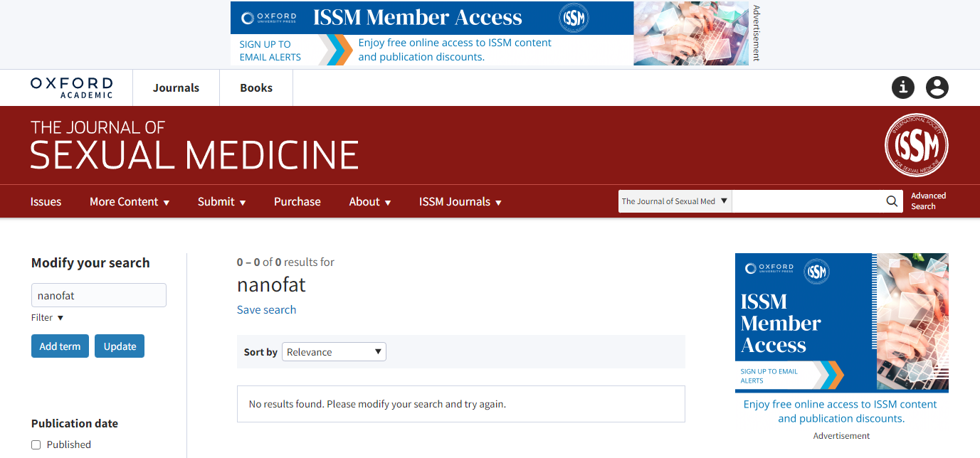Open the ISSM Journals menu
980x458 pixels.
point(460,202)
